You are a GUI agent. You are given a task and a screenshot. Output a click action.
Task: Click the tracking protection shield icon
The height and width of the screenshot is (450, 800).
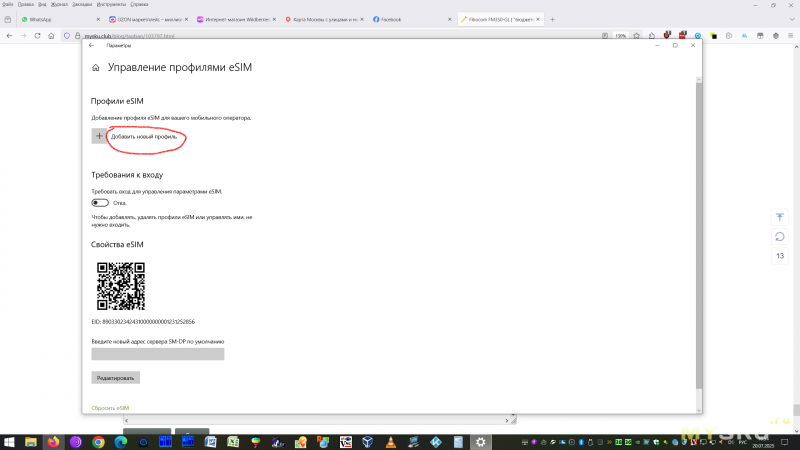pyautogui.click(x=67, y=36)
